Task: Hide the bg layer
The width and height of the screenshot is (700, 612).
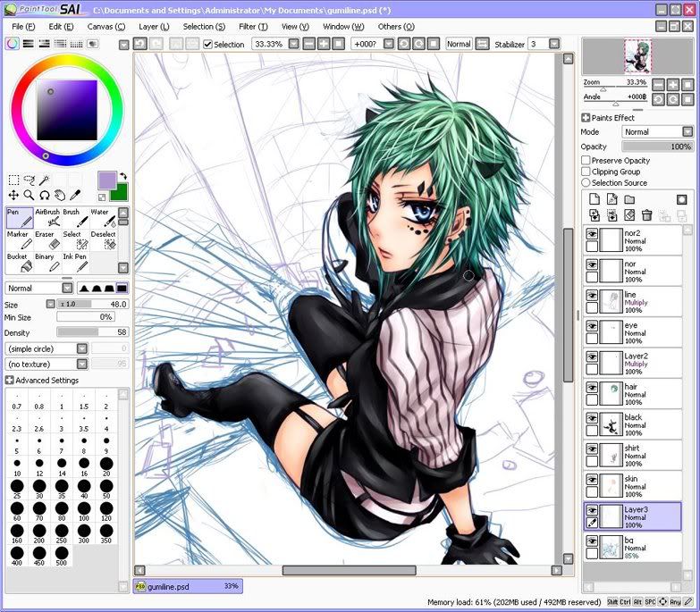Action: [x=592, y=541]
